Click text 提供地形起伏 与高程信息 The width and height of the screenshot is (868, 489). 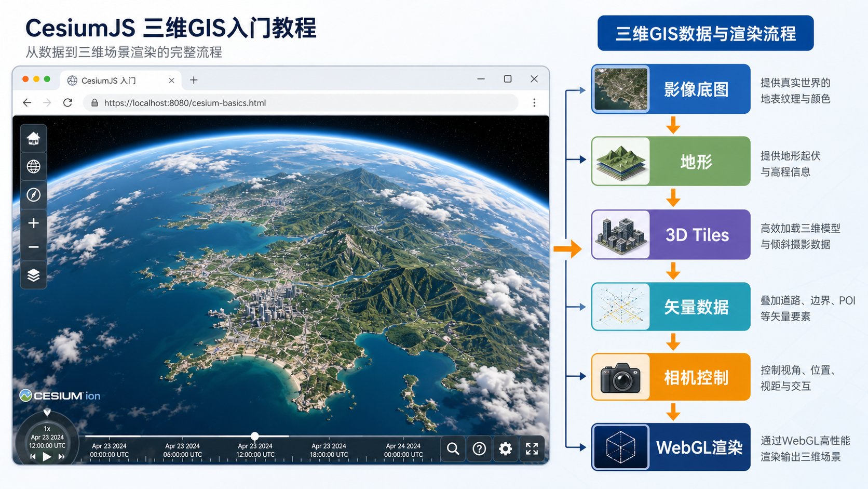coord(790,164)
